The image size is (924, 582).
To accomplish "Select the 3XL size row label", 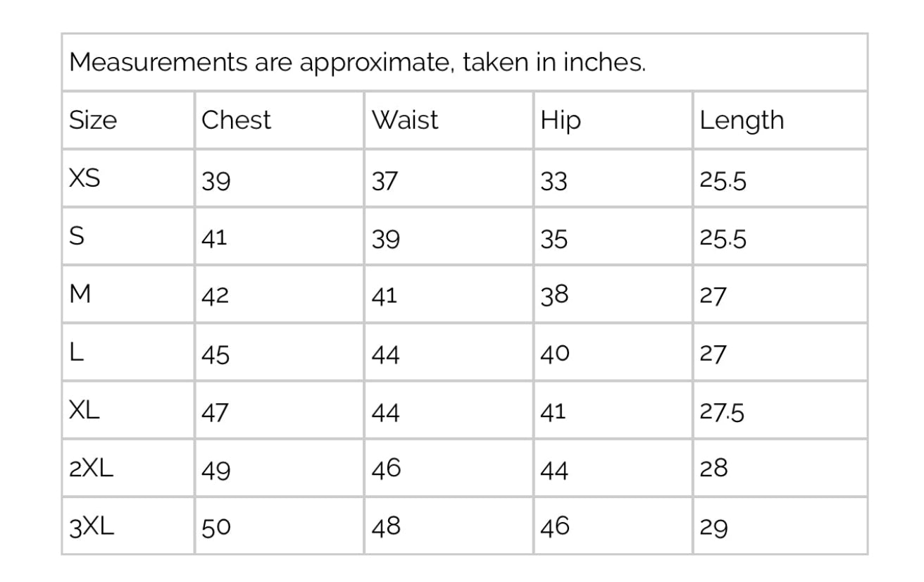I will coord(92,527).
